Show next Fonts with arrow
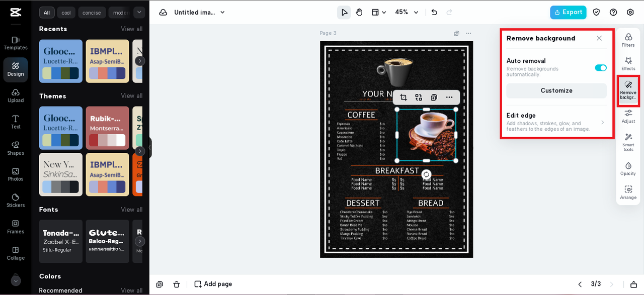The width and height of the screenshot is (644, 295). pos(140,241)
